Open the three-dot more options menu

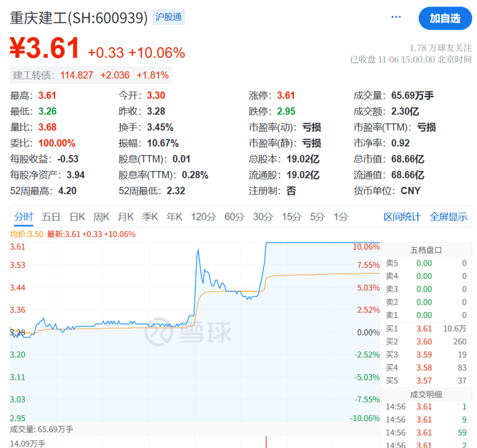[395, 18]
